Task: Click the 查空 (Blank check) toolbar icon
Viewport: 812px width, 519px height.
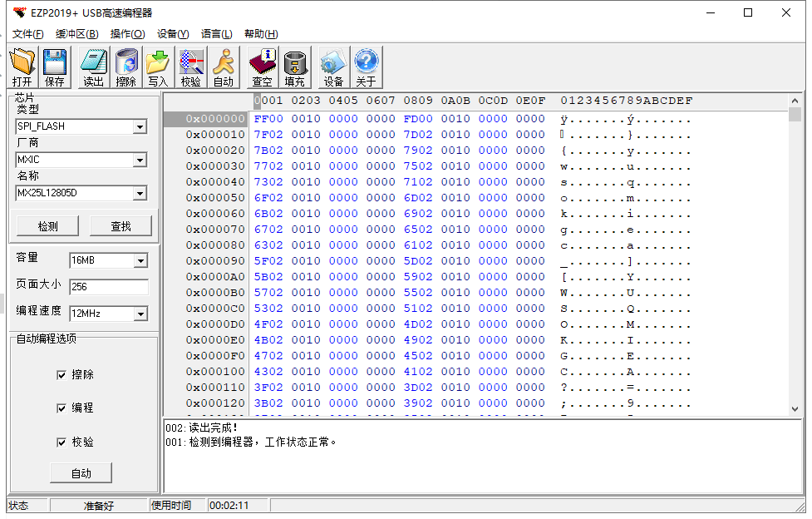Action: [x=262, y=66]
